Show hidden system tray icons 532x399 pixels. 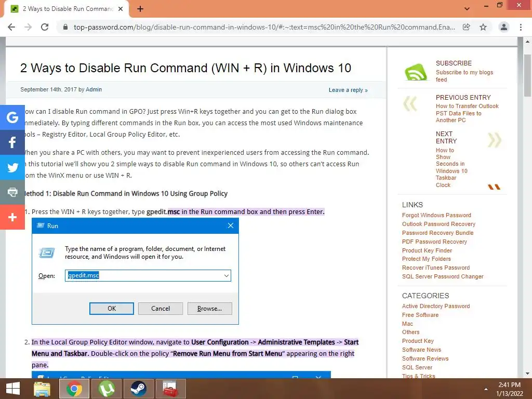(x=486, y=389)
